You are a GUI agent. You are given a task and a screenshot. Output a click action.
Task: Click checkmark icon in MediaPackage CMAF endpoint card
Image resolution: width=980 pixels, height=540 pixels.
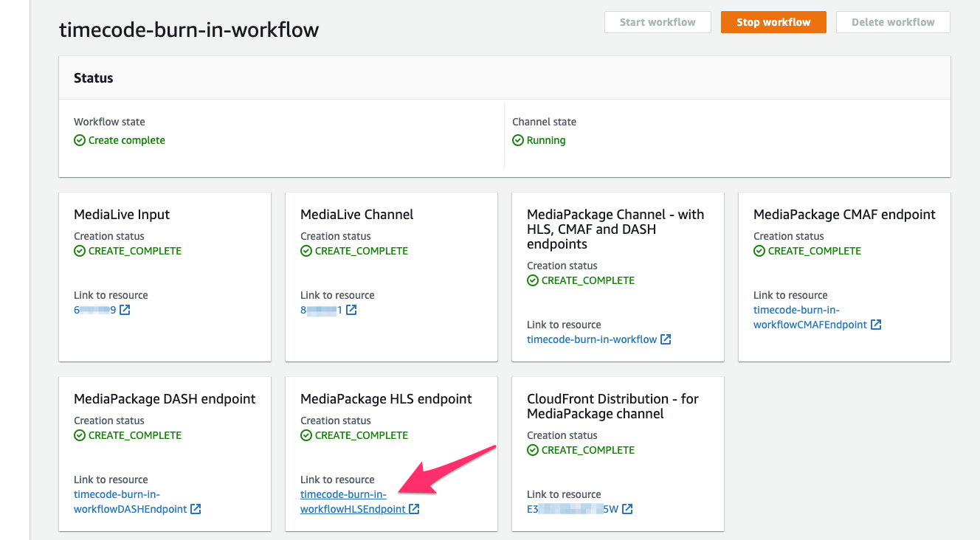759,251
